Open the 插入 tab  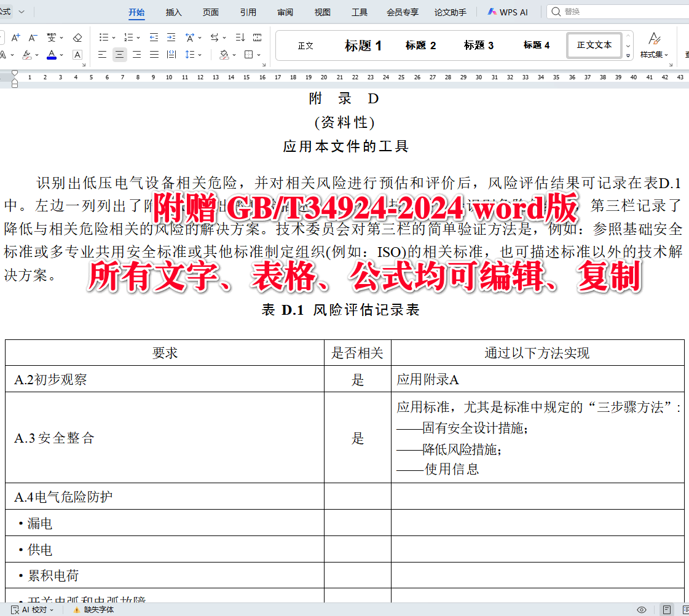173,12
